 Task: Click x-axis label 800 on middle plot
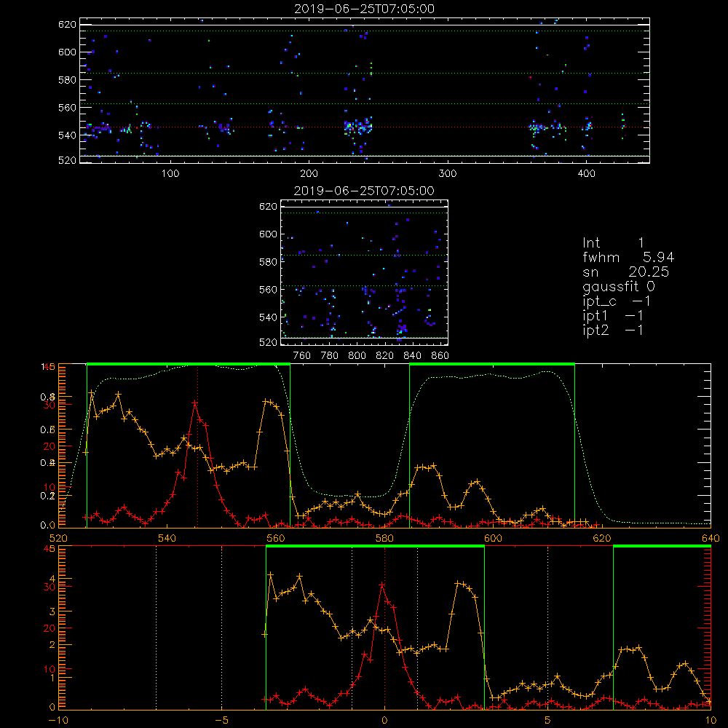coord(357,356)
